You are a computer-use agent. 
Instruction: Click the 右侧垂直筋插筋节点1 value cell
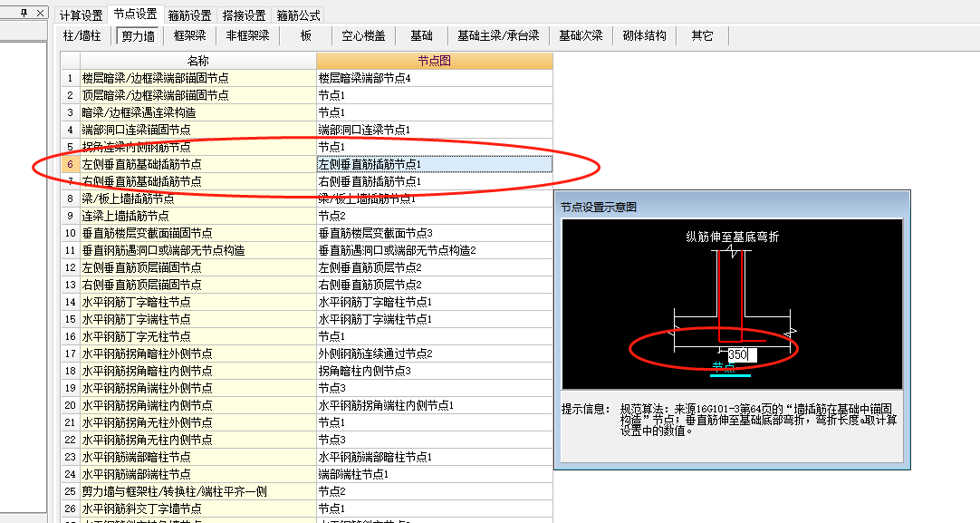[435, 181]
